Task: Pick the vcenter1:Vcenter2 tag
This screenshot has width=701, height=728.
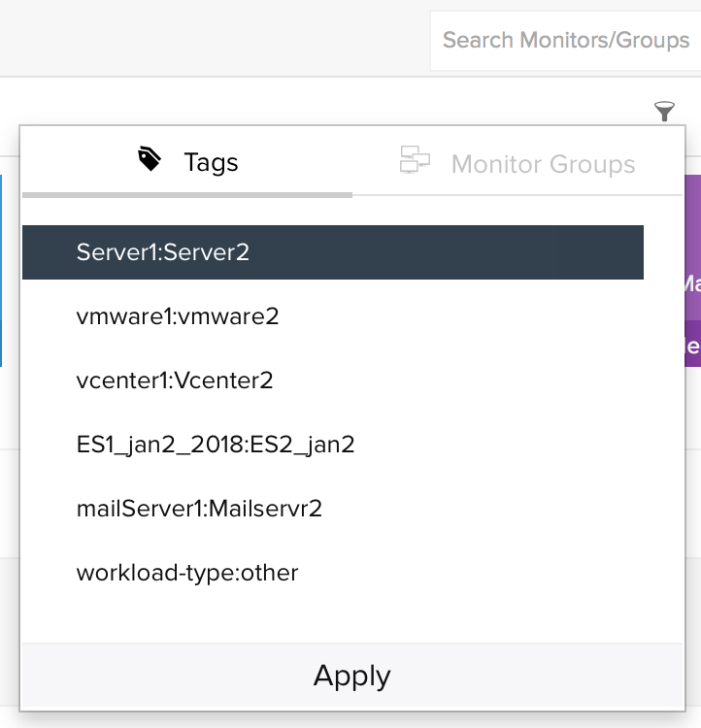Action: tap(175, 381)
